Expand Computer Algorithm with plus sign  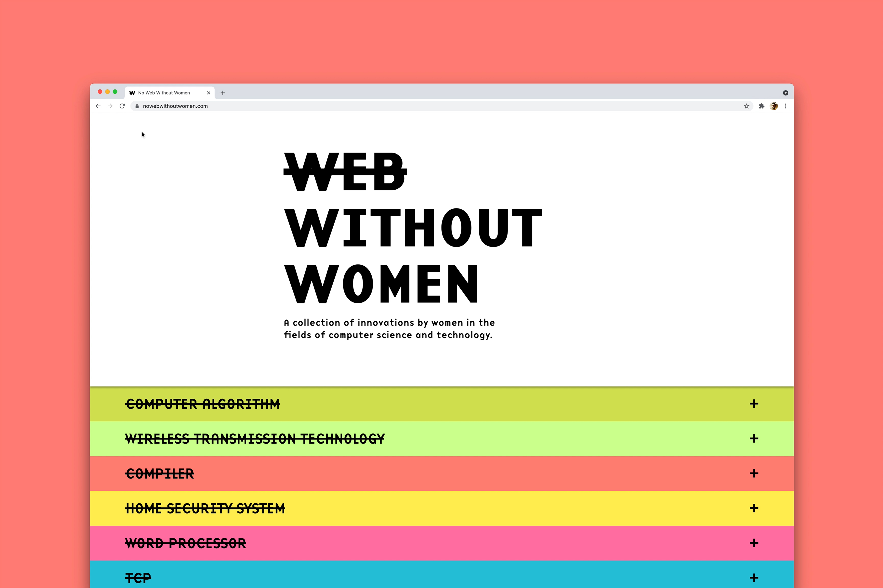pyautogui.click(x=754, y=404)
